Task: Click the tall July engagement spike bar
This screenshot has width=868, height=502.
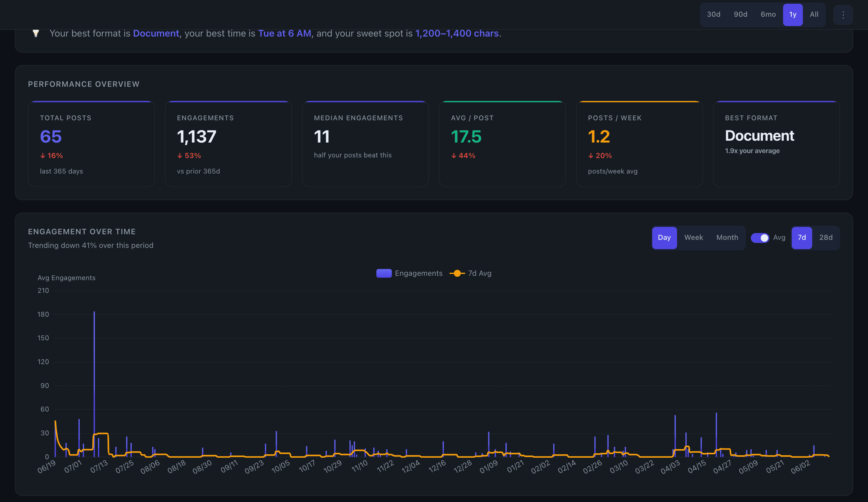Action: click(x=94, y=384)
